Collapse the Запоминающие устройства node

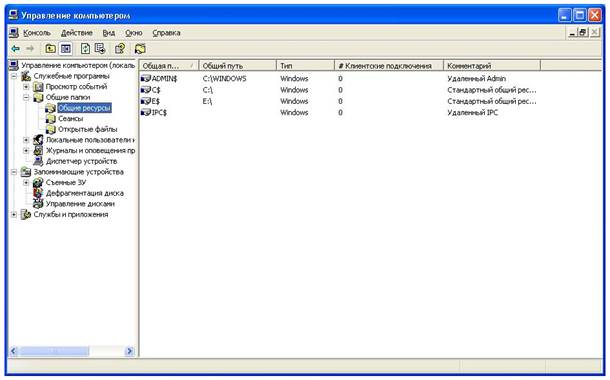[x=14, y=172]
